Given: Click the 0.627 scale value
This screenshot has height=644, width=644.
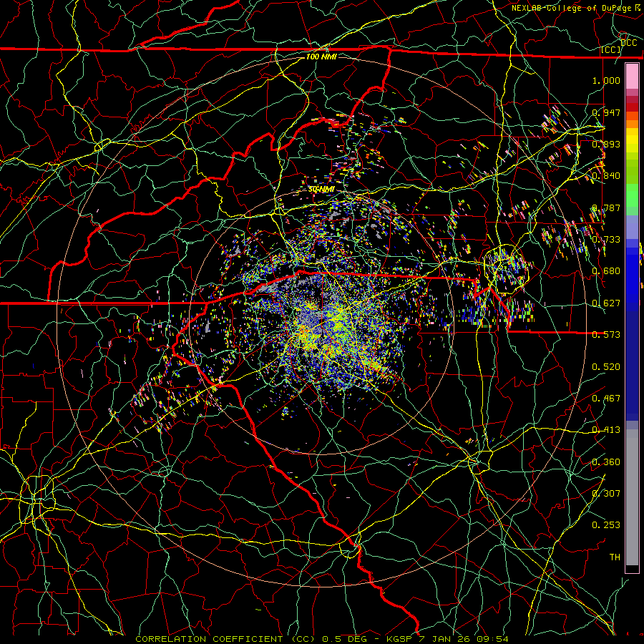Looking at the screenshot, I should [x=606, y=303].
